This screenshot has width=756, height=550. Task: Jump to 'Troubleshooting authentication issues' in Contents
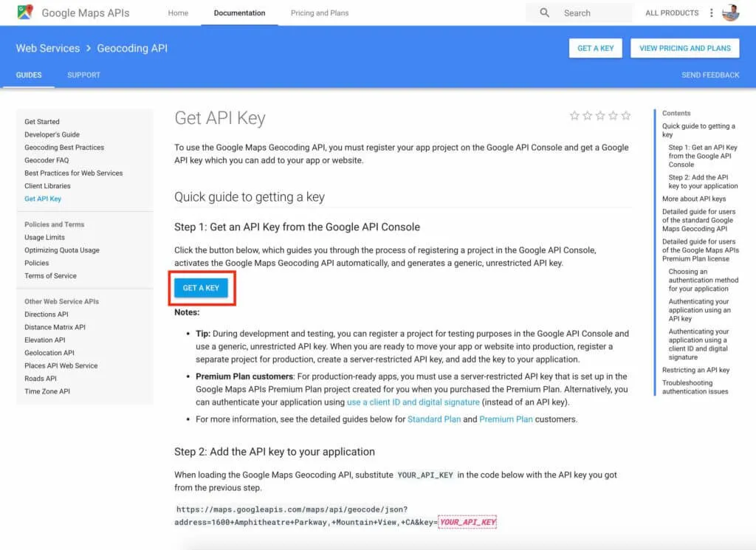(695, 387)
